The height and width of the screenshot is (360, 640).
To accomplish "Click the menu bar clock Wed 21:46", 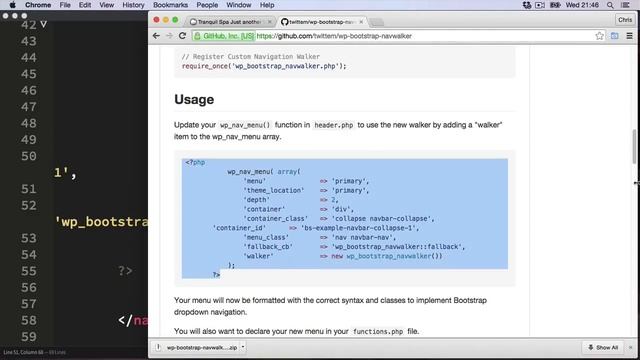I will pyautogui.click(x=582, y=5).
